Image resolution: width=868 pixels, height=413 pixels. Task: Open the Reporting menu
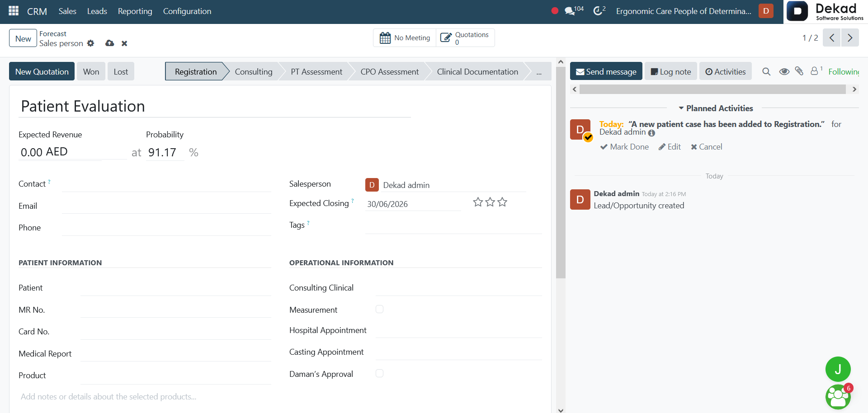coord(135,11)
